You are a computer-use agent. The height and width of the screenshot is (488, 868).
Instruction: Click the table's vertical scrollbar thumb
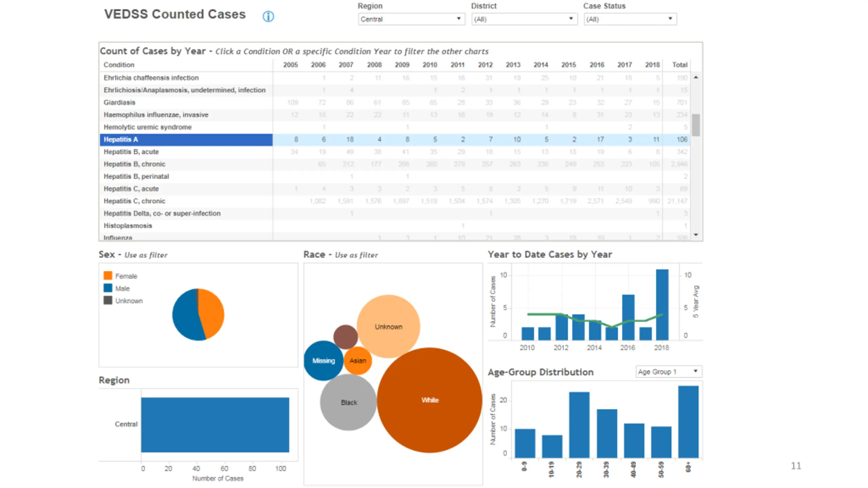pyautogui.click(x=696, y=125)
